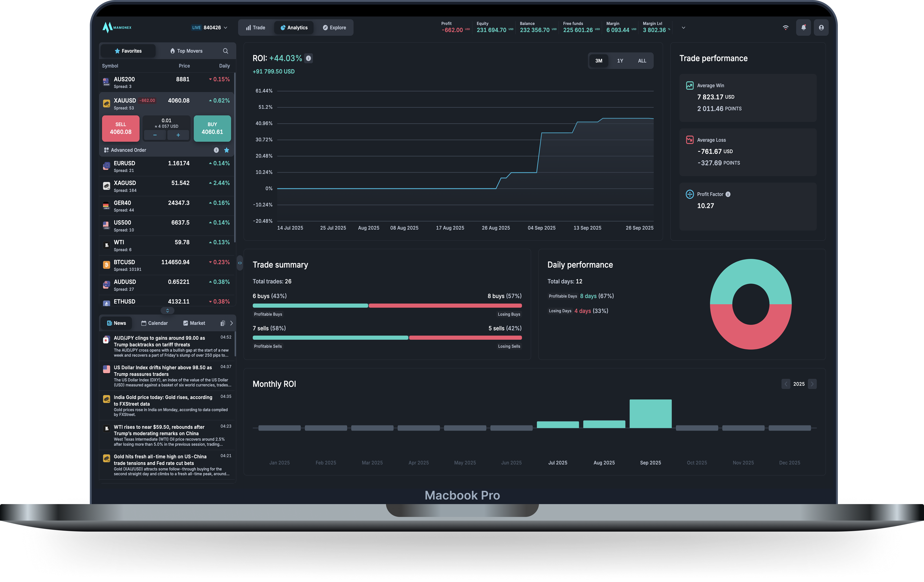Toggle the XAUUSD favorite star
The height and width of the screenshot is (582, 924).
(226, 150)
